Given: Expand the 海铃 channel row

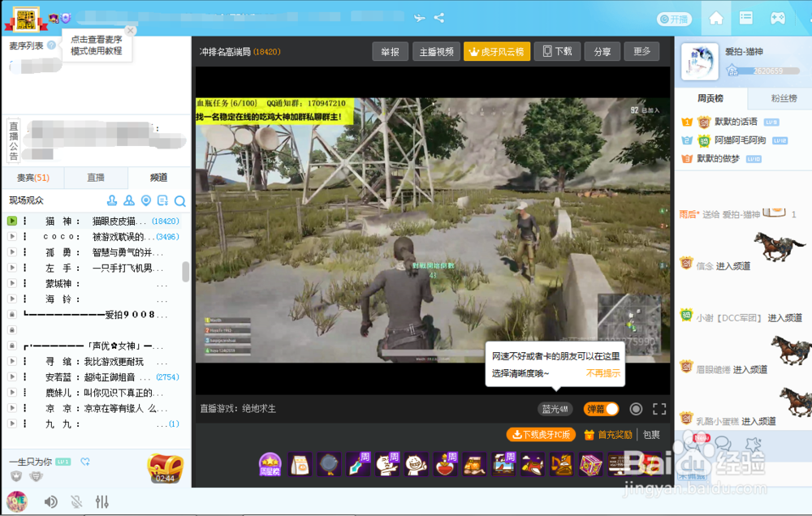Looking at the screenshot, I should point(12,299).
